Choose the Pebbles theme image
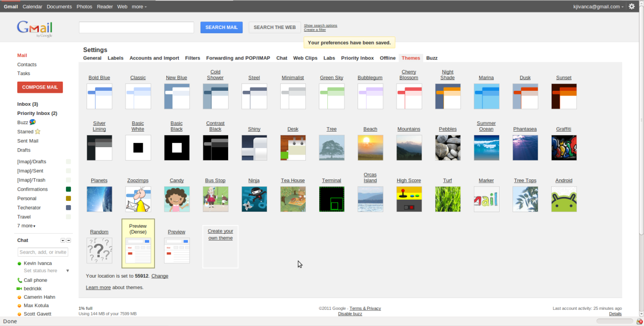 coord(448,148)
